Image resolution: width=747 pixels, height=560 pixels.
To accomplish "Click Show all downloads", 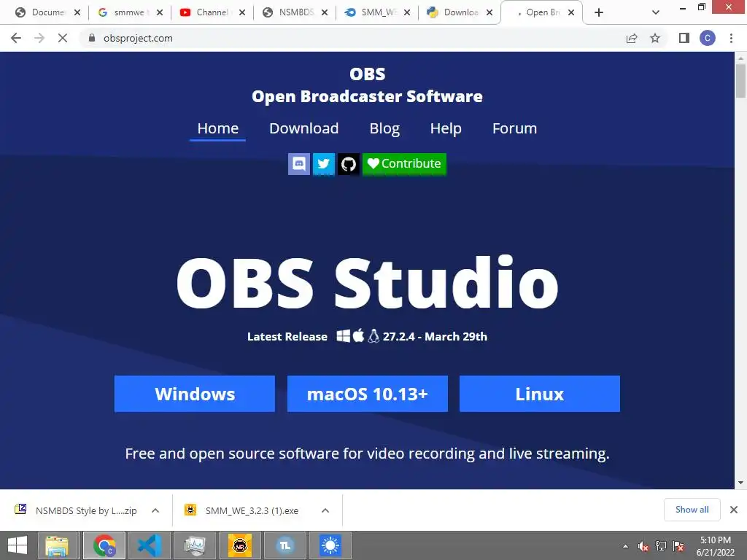I will (x=692, y=510).
